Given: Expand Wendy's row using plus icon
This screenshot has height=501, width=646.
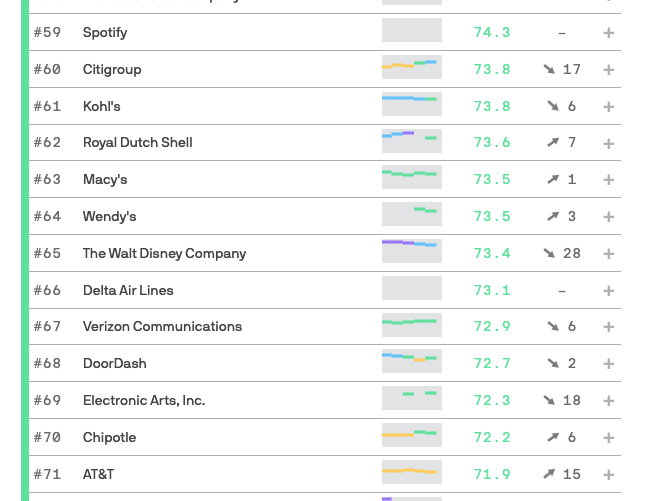Looking at the screenshot, I should click(608, 217).
